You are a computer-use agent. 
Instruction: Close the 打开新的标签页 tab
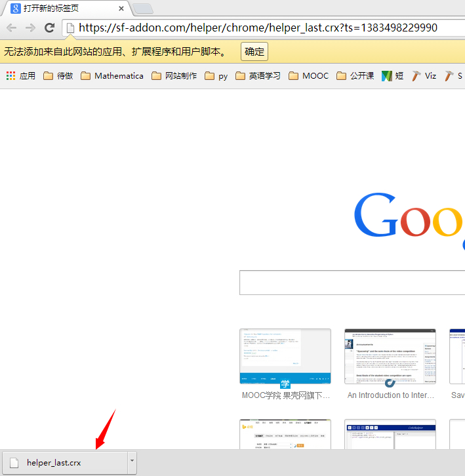coord(121,9)
